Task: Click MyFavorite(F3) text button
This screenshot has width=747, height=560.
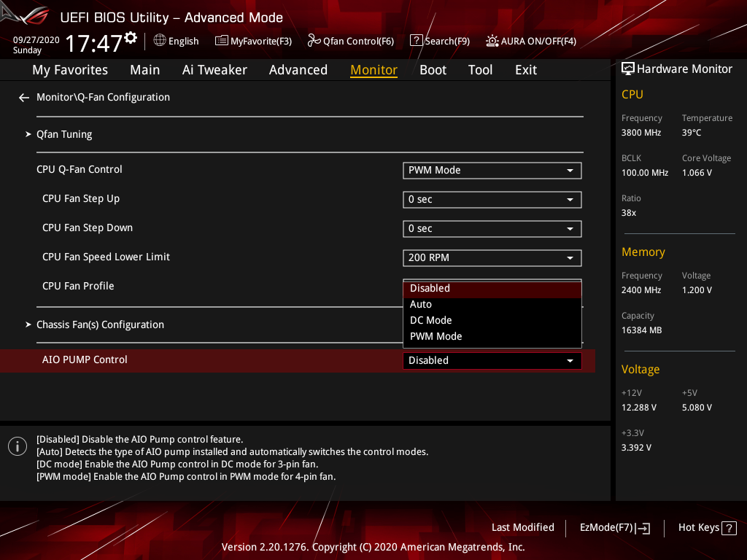Action: point(261,42)
